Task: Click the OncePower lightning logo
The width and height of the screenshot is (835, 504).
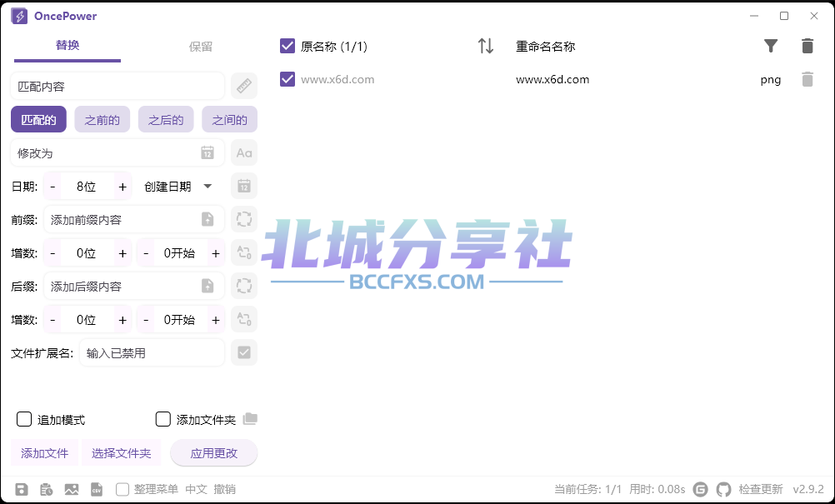Action: pos(19,16)
